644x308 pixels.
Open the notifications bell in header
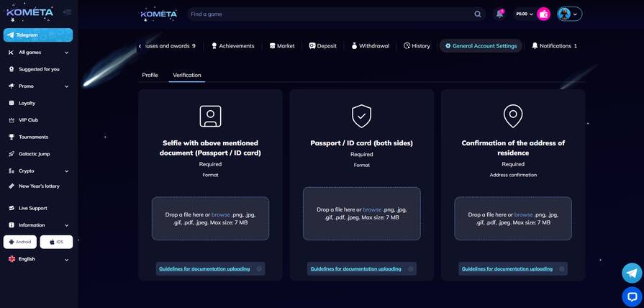tap(499, 14)
